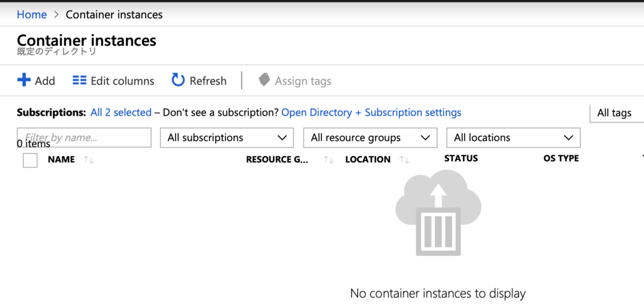This screenshot has width=644, height=307.
Task: Open the All tags filter dropdown
Action: coord(616,113)
